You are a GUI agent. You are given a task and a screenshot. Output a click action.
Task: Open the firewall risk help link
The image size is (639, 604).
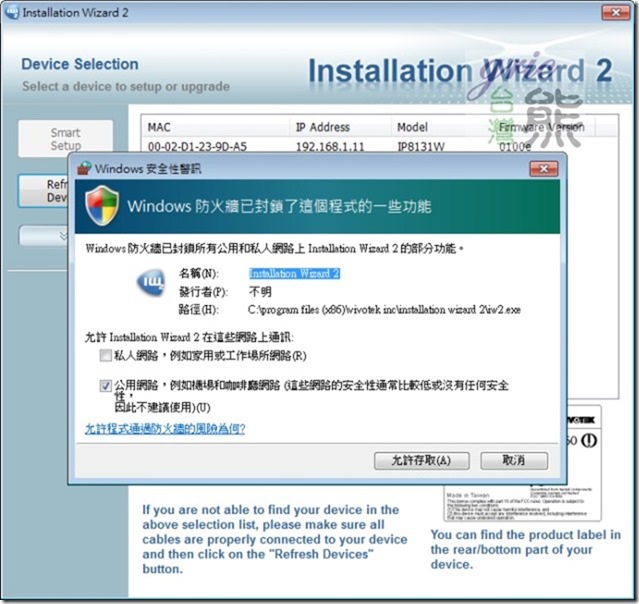click(165, 429)
